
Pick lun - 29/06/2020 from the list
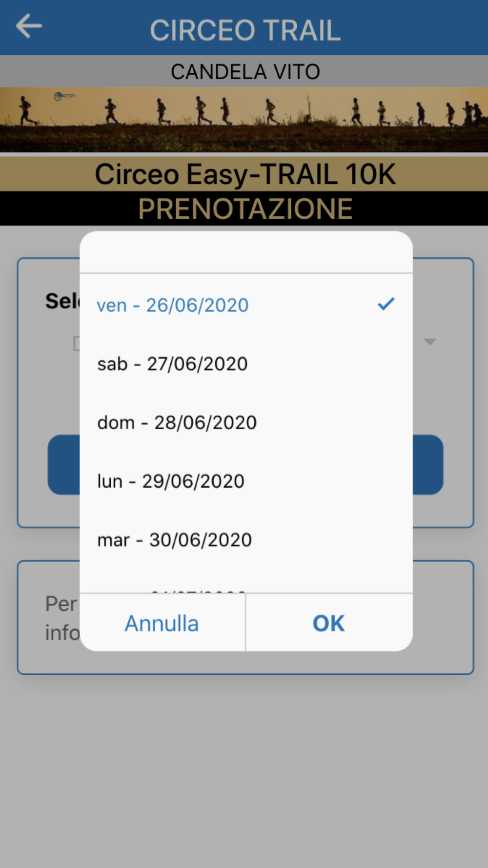(246, 481)
